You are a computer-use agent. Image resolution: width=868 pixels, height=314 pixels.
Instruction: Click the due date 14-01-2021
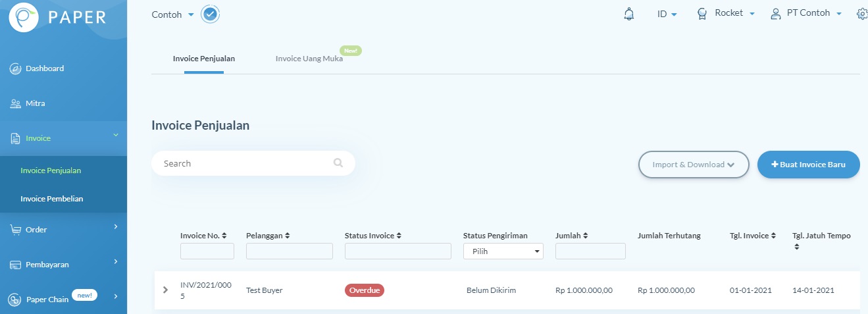click(x=813, y=290)
